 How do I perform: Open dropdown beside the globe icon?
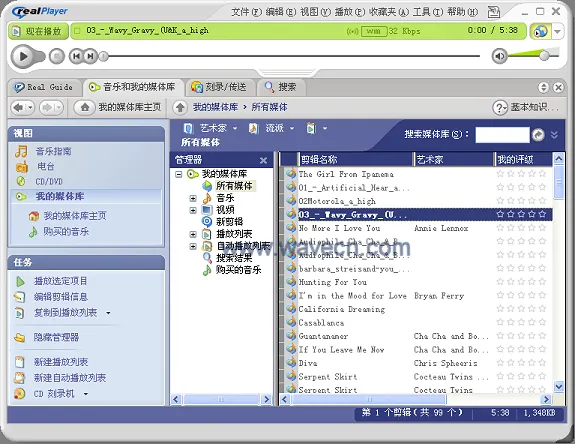557,32
